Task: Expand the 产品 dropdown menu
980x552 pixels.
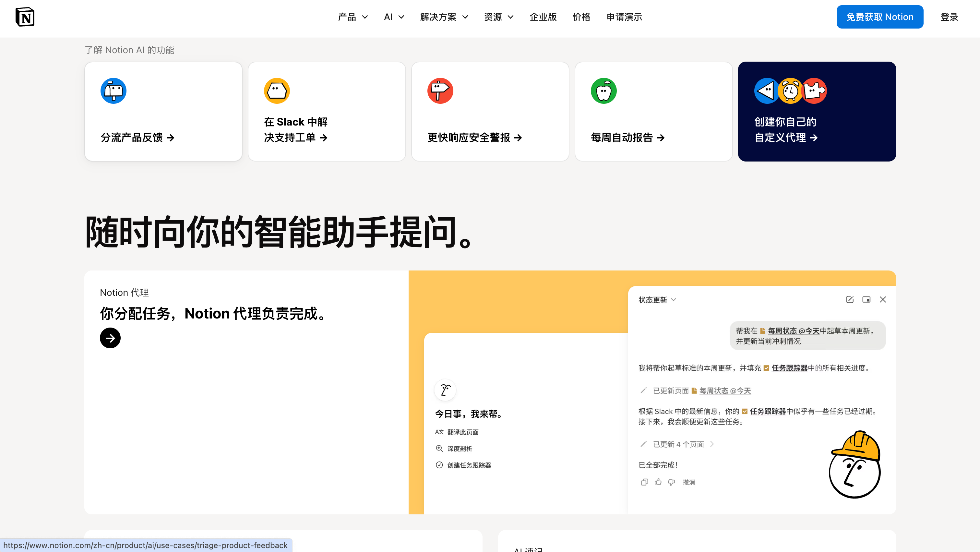Action: point(353,17)
